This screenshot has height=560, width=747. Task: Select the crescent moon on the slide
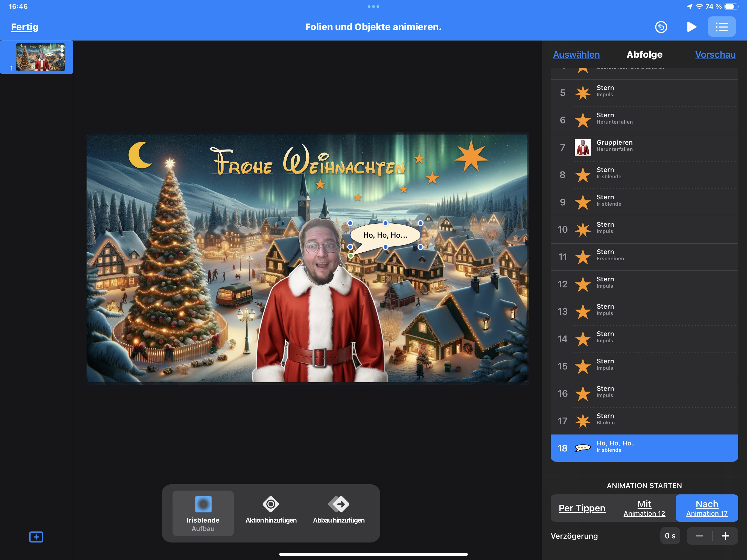[x=140, y=155]
